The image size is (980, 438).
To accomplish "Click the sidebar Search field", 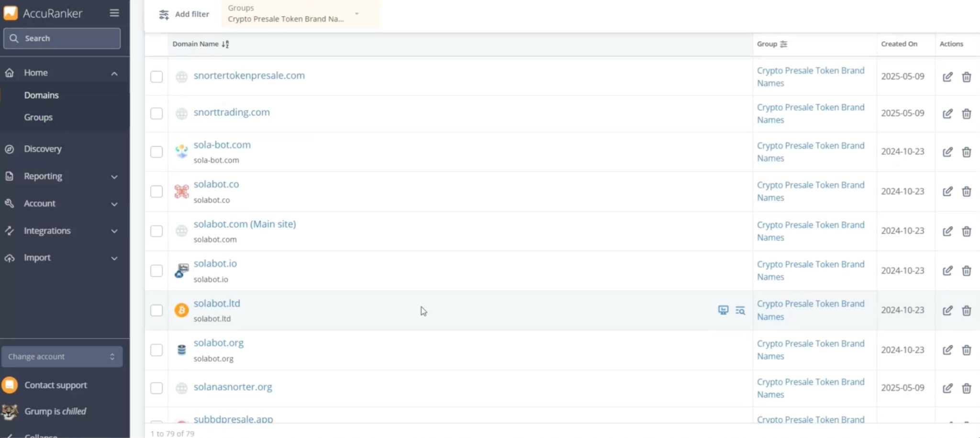I will tap(62, 38).
